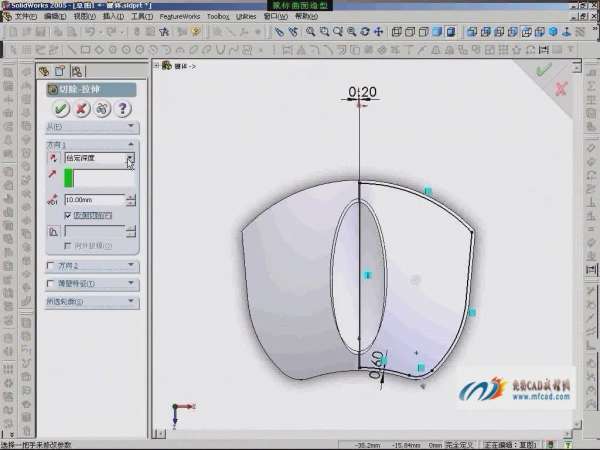Open help with the question mark button
The height and width of the screenshot is (450, 600).
coord(122,109)
